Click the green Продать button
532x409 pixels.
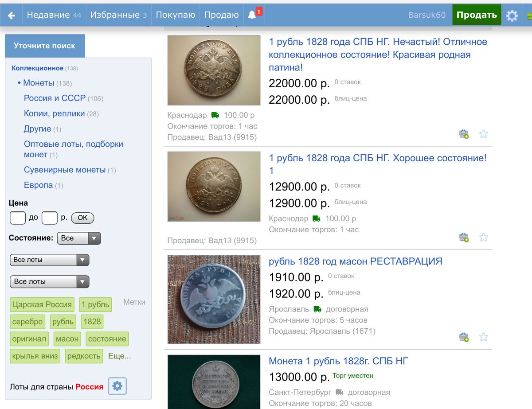click(477, 15)
